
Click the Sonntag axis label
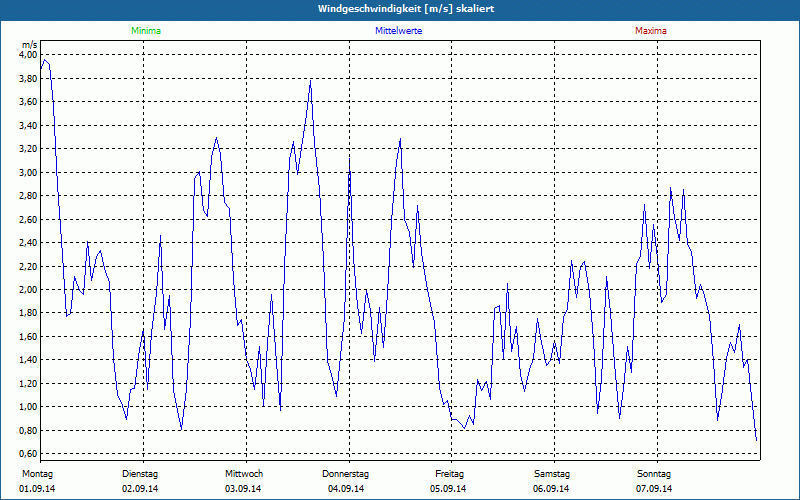coord(654,474)
